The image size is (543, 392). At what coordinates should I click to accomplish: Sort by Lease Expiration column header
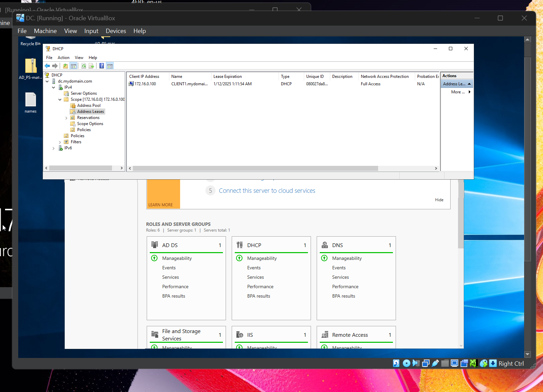click(x=245, y=77)
